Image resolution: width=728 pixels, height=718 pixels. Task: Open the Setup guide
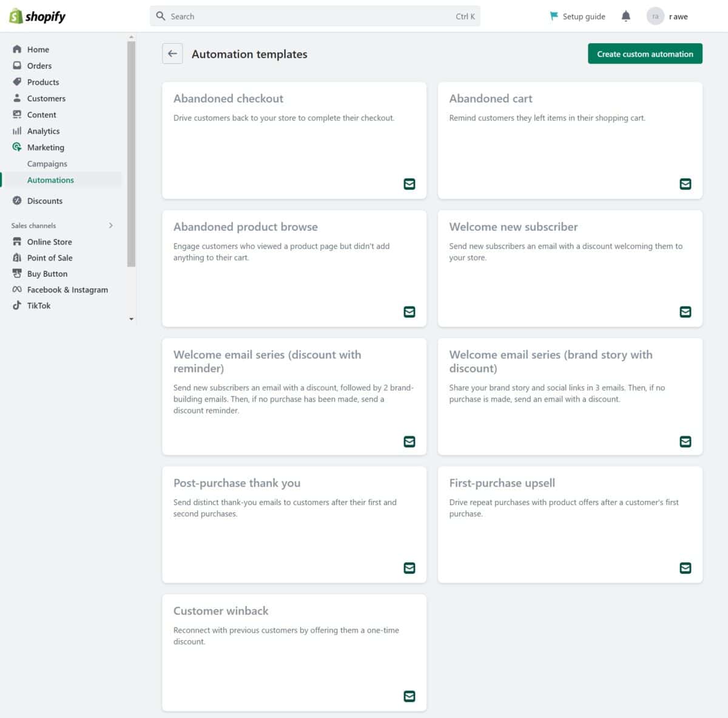[x=577, y=16]
